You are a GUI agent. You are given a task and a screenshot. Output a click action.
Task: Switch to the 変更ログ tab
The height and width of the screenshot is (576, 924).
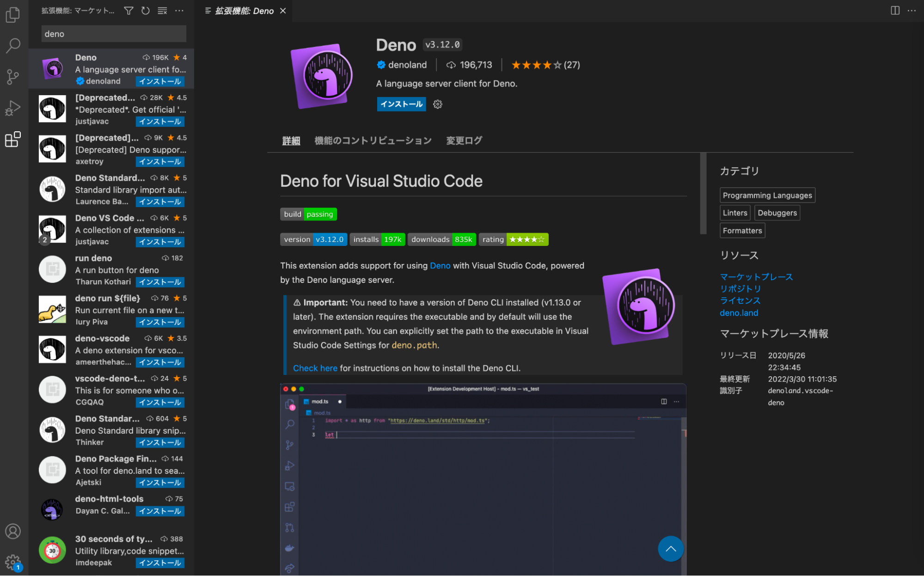(464, 141)
